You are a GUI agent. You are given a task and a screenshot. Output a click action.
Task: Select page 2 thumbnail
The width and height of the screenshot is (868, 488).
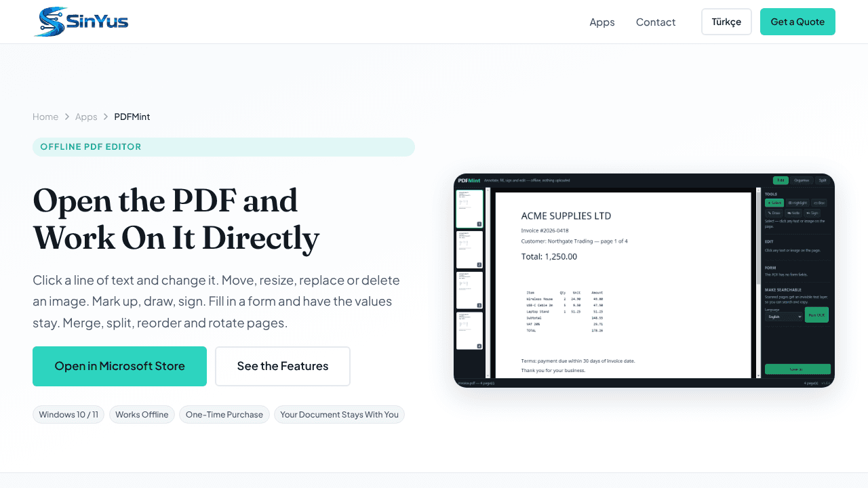coord(469,249)
